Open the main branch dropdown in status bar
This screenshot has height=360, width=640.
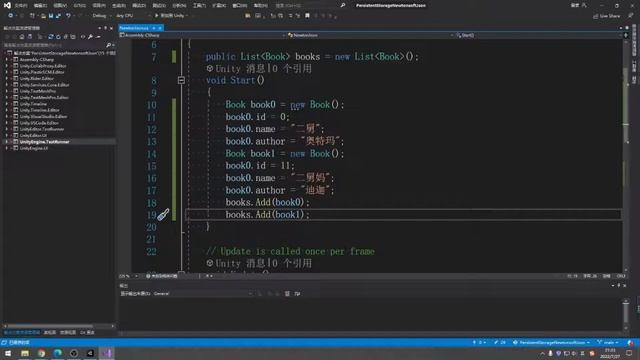click(x=608, y=342)
